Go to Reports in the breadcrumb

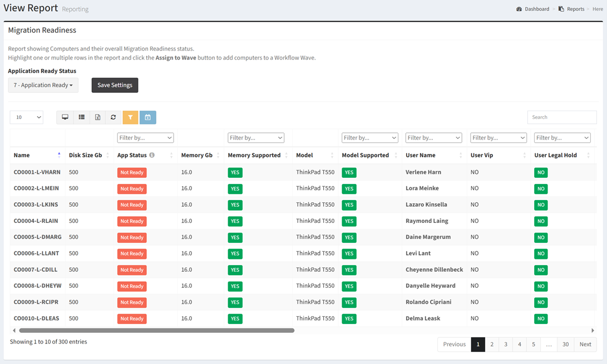(x=575, y=9)
